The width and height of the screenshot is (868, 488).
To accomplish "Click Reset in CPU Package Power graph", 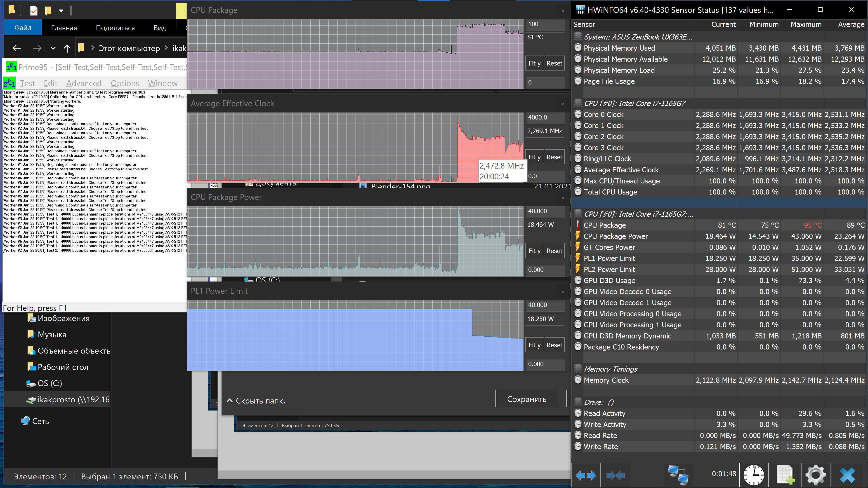I will click(x=554, y=251).
